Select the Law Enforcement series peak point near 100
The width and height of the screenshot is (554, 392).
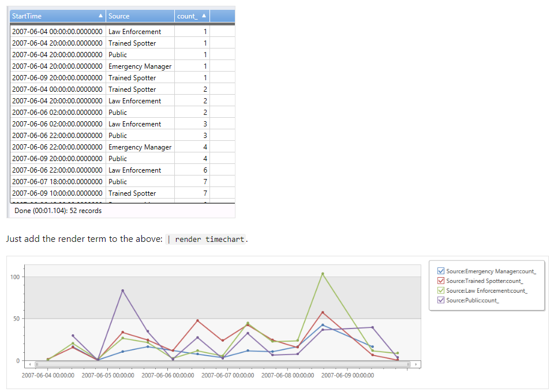pyautogui.click(x=323, y=274)
